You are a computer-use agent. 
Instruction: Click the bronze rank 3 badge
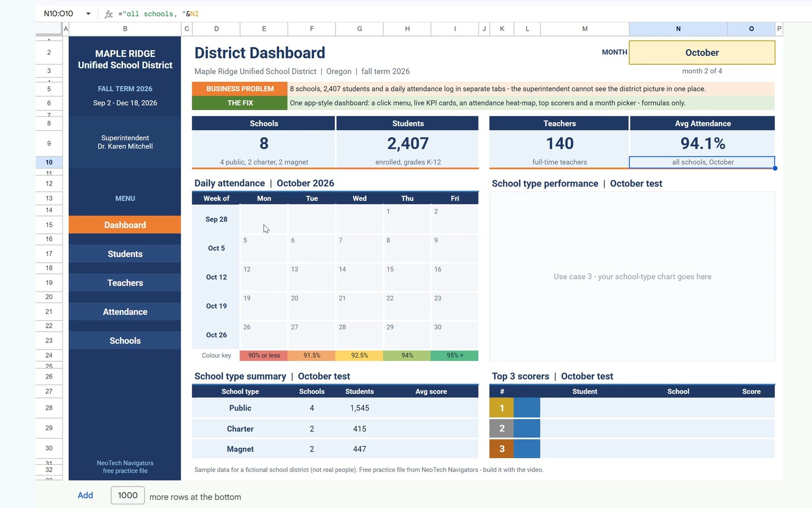(501, 449)
